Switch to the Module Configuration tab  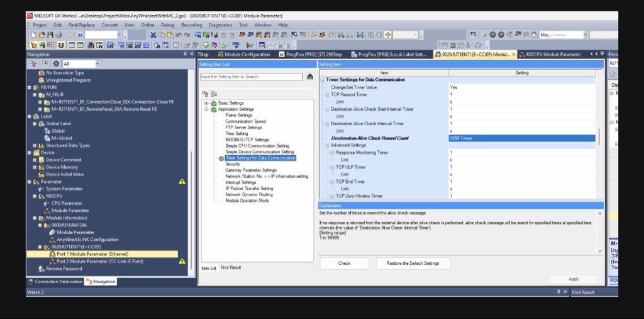coord(243,54)
